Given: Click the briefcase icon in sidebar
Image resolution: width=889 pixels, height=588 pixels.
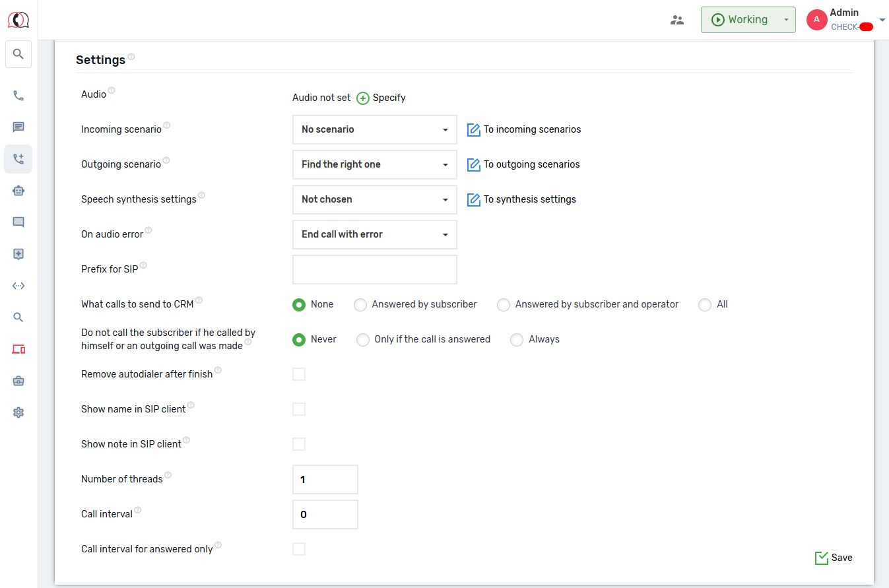Looking at the screenshot, I should (x=18, y=381).
